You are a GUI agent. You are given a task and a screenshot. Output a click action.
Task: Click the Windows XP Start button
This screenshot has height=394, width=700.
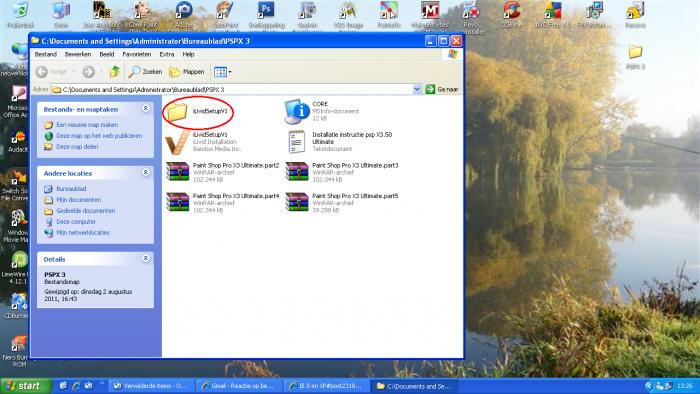27,386
